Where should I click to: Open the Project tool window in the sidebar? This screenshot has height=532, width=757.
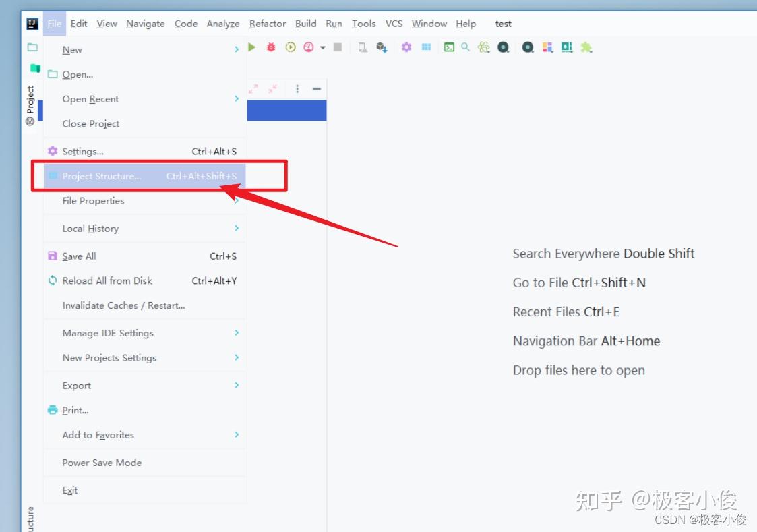tap(29, 98)
